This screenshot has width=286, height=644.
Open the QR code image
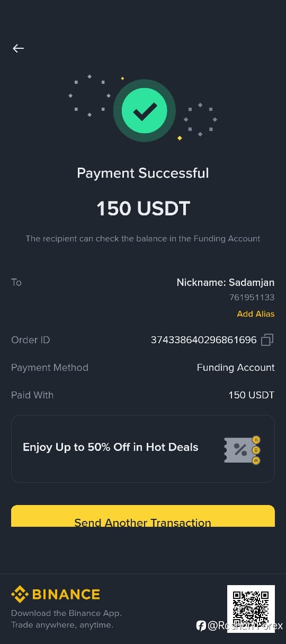(251, 608)
